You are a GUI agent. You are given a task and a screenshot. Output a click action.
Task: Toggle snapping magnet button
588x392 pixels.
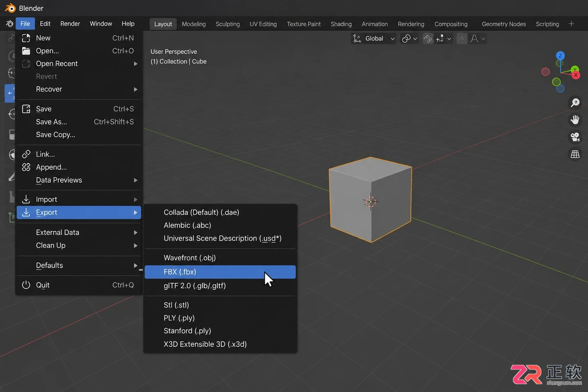tap(428, 38)
